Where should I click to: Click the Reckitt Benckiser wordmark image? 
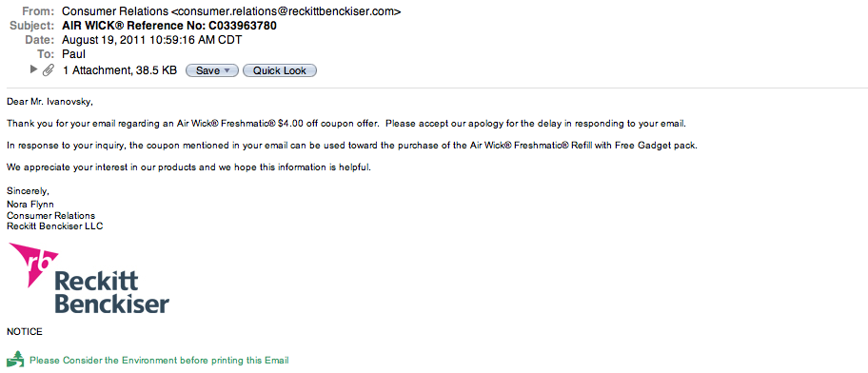[x=111, y=292]
